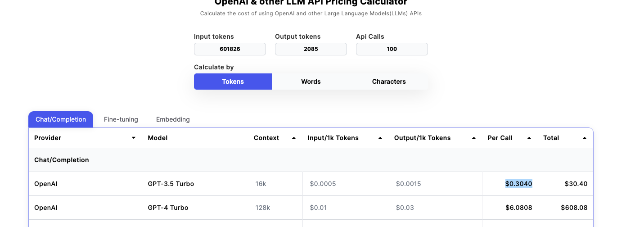Screen dimensions: 644x227
Task: Click the Output/1k Tokens sort arrow
Action: pos(474,138)
